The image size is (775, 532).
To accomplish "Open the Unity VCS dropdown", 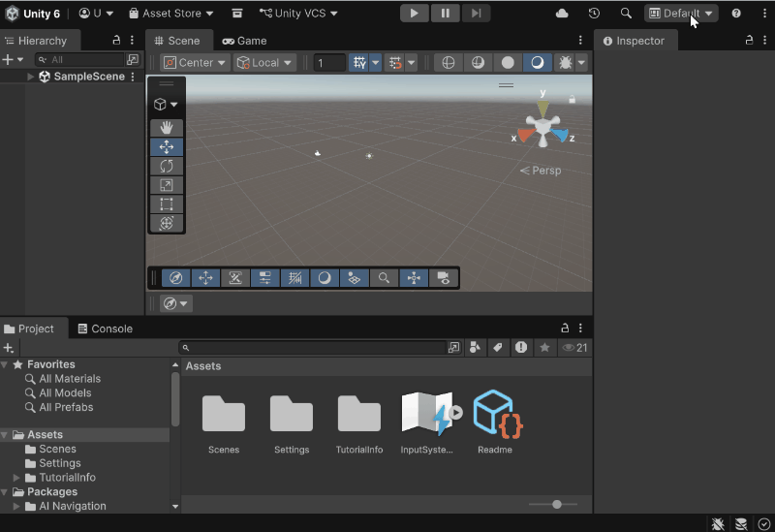I will point(298,14).
